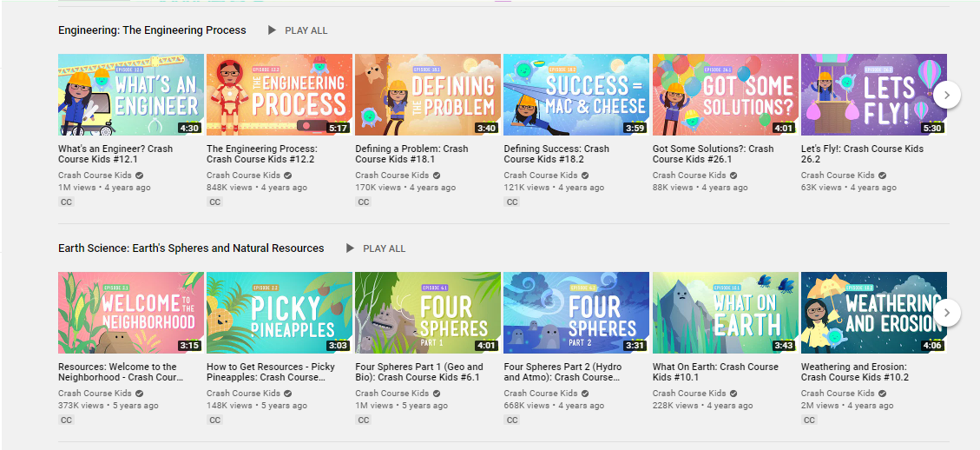Click the 5:30 duration badge on Lets Fly
The image size is (980, 450).
[x=932, y=129]
